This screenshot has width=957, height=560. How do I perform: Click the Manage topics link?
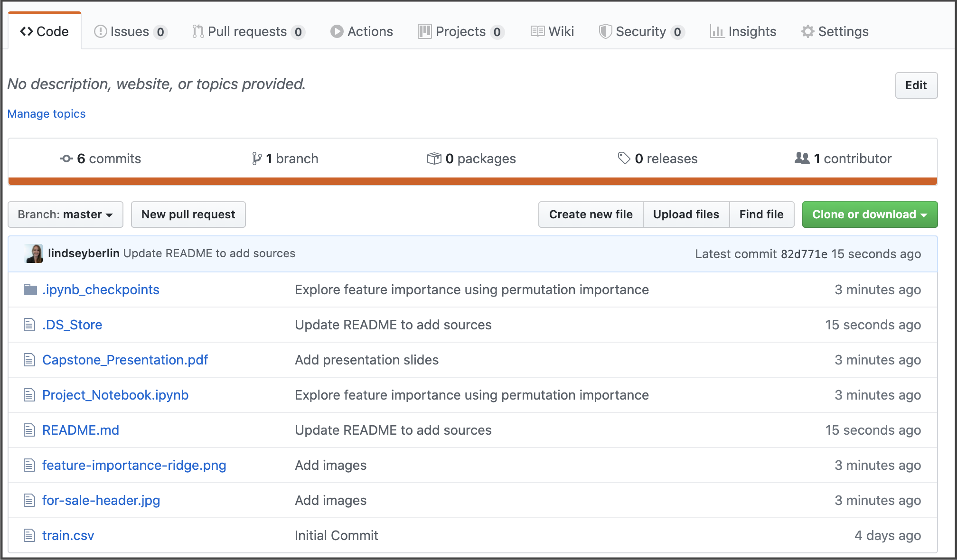(x=47, y=114)
